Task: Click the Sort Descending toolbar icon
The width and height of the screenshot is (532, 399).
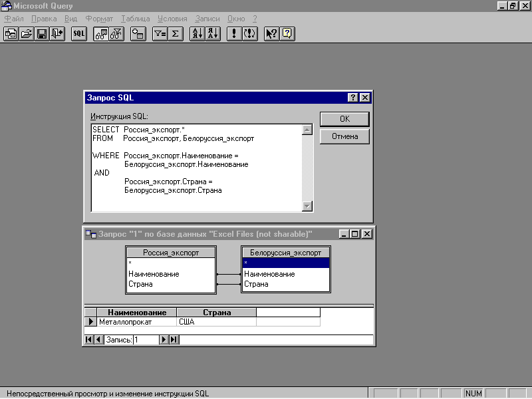Action: click(213, 34)
